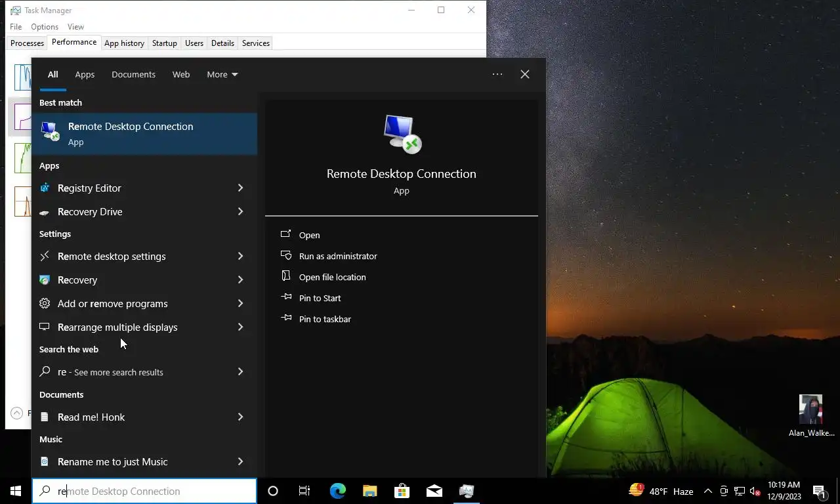Click the Add or remove programs gear icon

point(45,303)
